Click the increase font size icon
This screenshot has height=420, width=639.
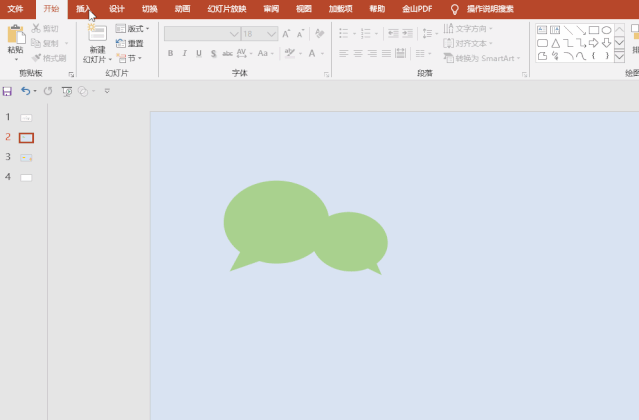tap(286, 34)
